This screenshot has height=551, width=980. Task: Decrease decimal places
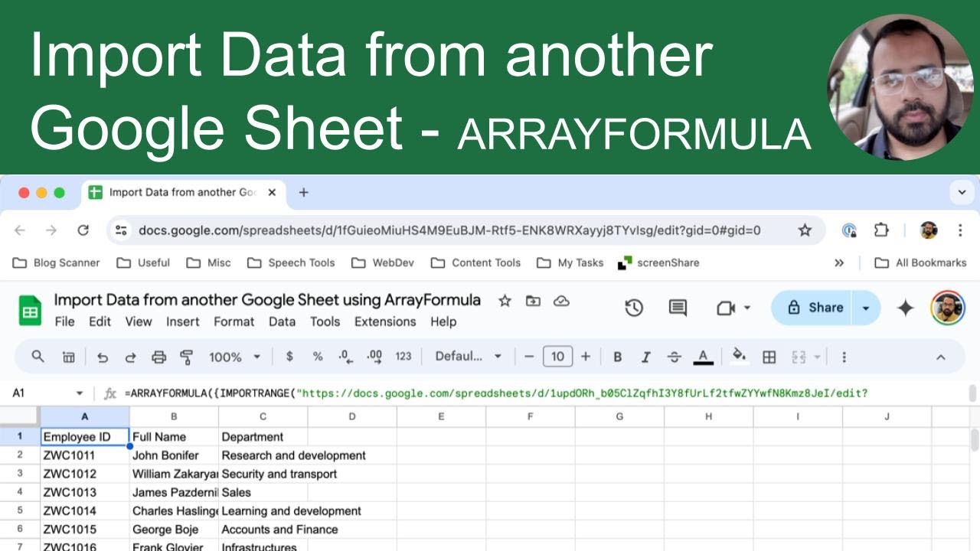pos(345,357)
